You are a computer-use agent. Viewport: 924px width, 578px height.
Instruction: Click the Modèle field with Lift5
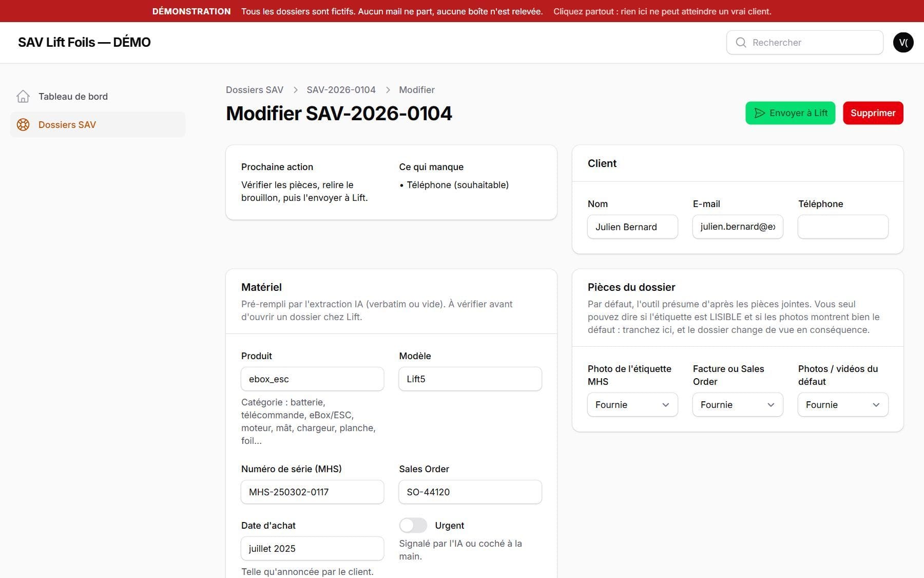(x=470, y=379)
